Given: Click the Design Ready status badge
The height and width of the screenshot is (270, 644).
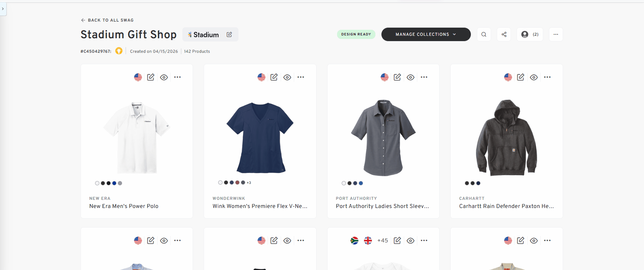Looking at the screenshot, I should tap(356, 34).
